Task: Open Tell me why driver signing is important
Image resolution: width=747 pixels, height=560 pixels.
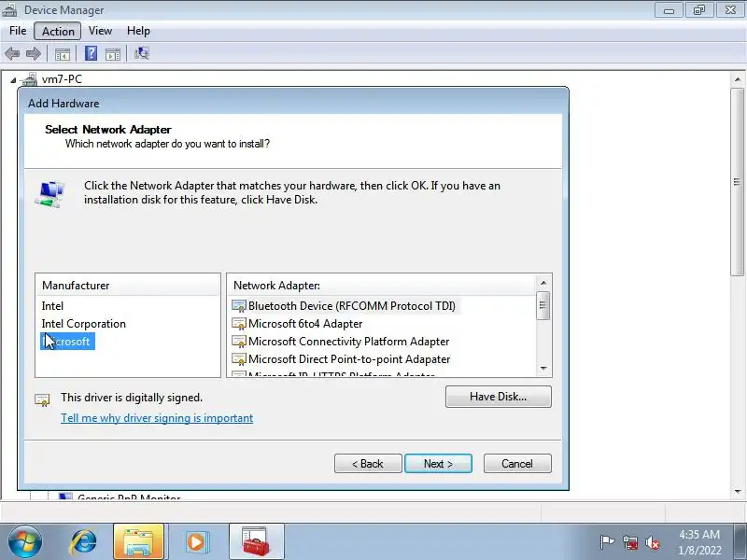Action: click(x=157, y=418)
